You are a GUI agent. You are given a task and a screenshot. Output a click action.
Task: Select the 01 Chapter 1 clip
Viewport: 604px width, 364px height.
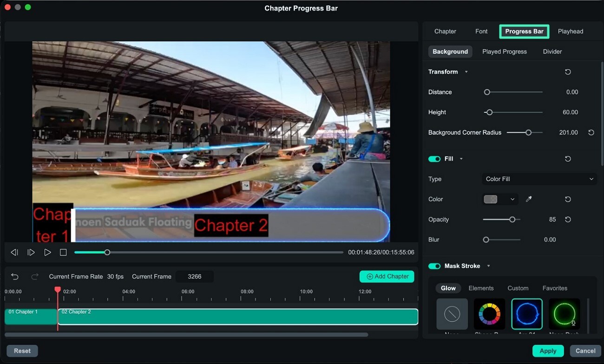(31, 317)
